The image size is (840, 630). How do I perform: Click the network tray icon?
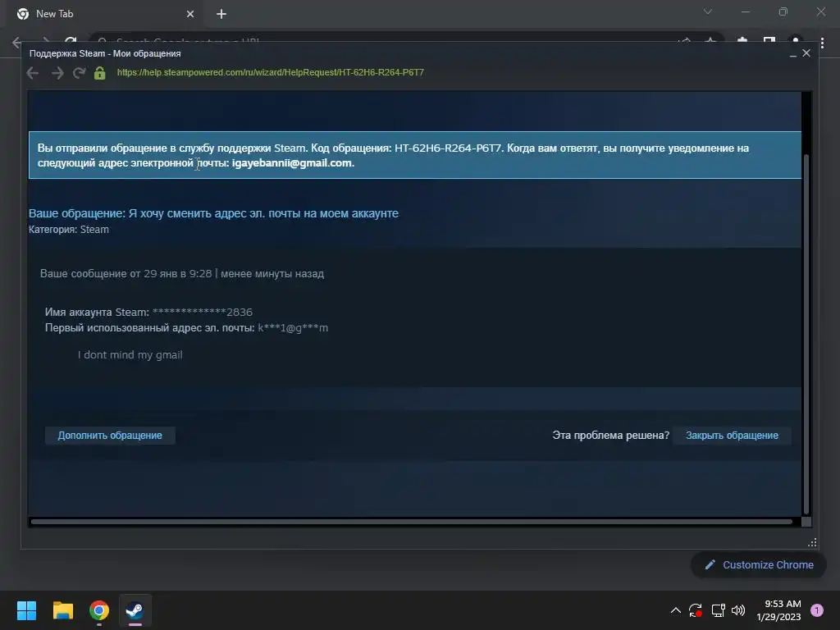pos(718,610)
